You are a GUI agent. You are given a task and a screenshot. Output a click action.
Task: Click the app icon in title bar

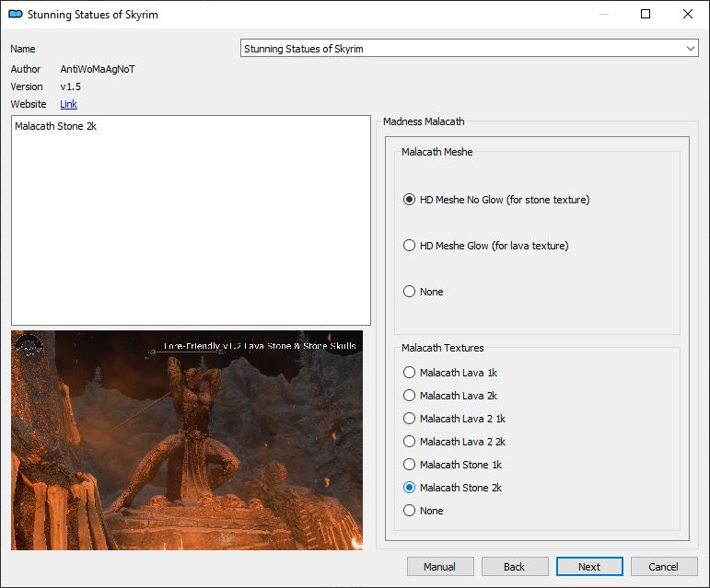(x=15, y=15)
